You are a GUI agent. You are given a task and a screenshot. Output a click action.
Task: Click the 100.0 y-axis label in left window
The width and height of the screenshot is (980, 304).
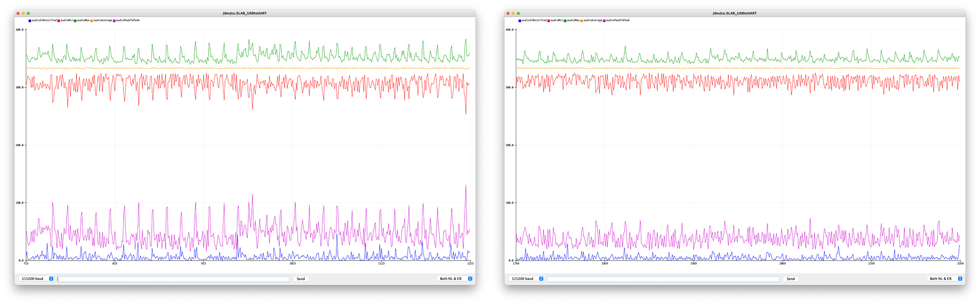tap(20, 203)
